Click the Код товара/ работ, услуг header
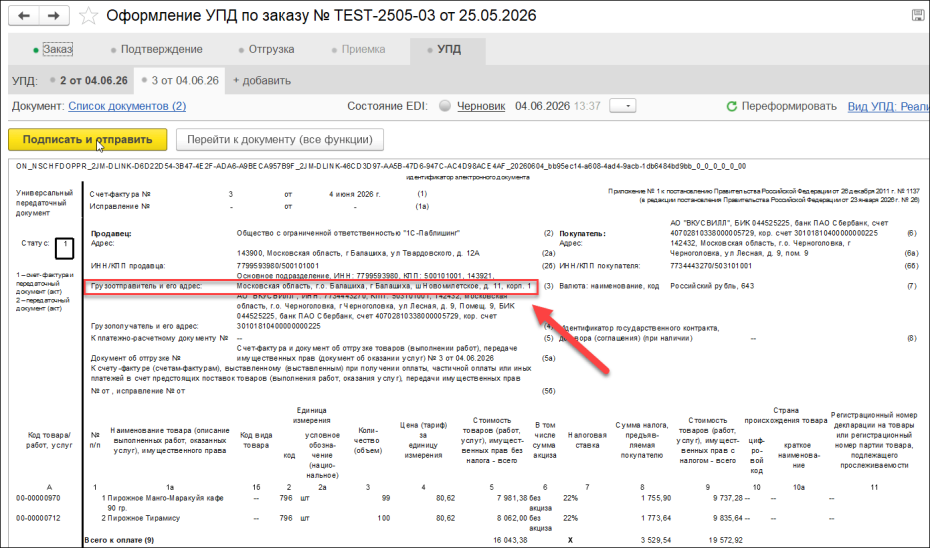This screenshot has height=548, width=930. click(49, 440)
